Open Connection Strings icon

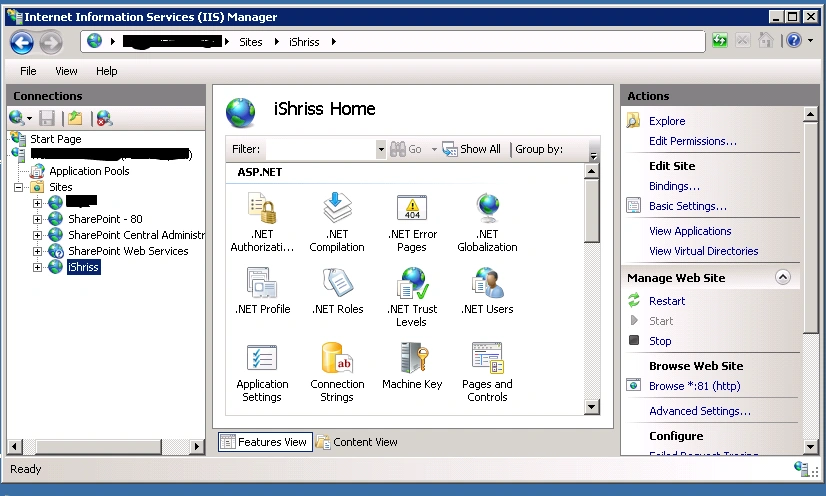coord(337,372)
